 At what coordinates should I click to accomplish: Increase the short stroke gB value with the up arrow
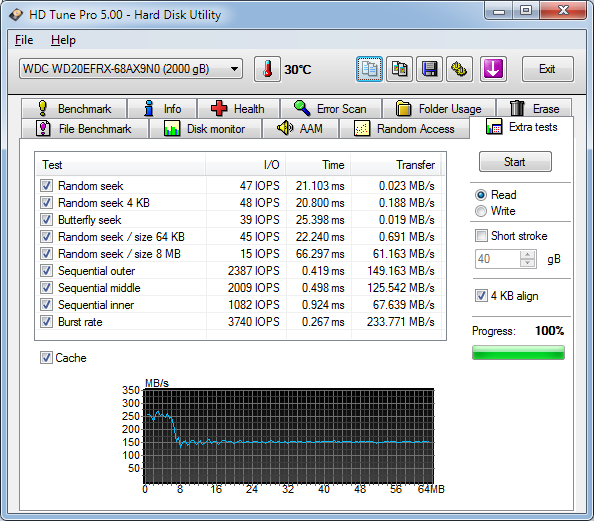pos(527,255)
